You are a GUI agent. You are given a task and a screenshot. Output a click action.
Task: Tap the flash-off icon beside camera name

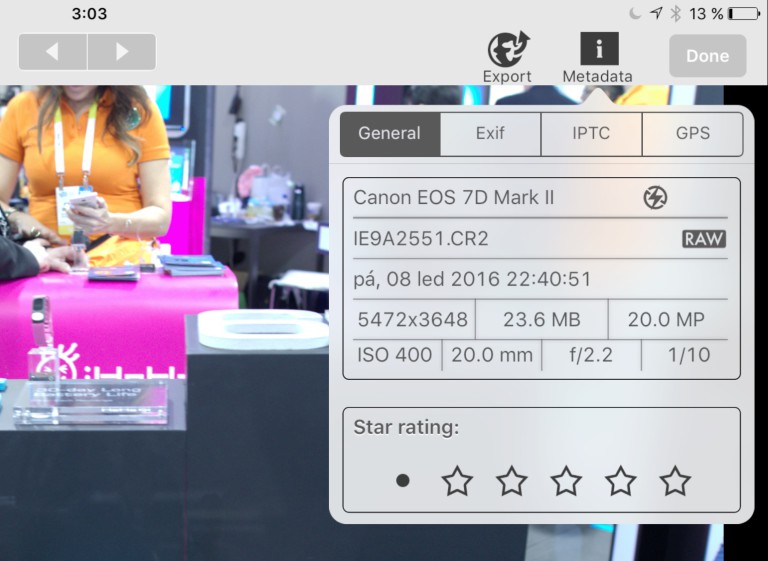point(655,197)
